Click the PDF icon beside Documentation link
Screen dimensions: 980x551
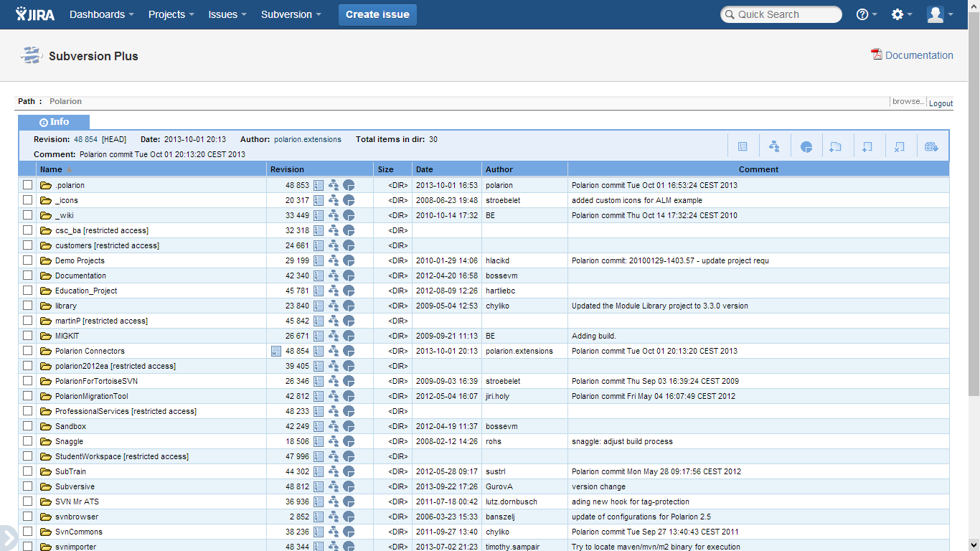[x=877, y=55]
